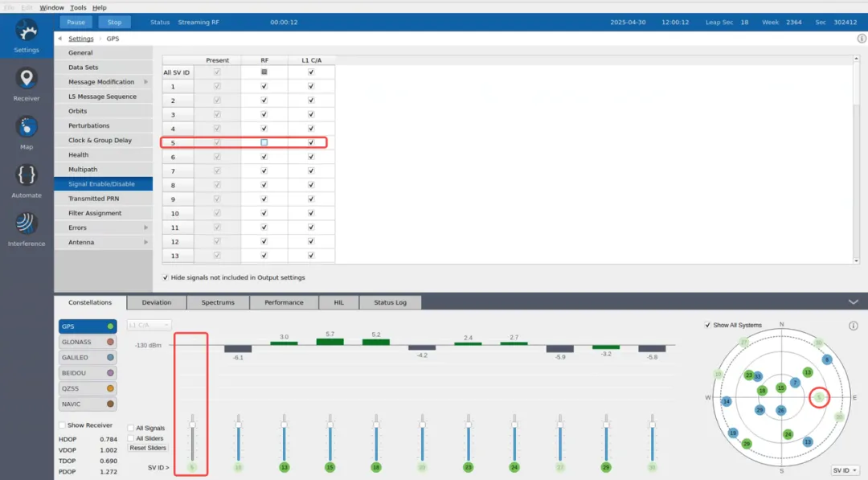Click the back arrow beside Settings breadcrumb
This screenshot has width=868, height=480.
(x=59, y=39)
